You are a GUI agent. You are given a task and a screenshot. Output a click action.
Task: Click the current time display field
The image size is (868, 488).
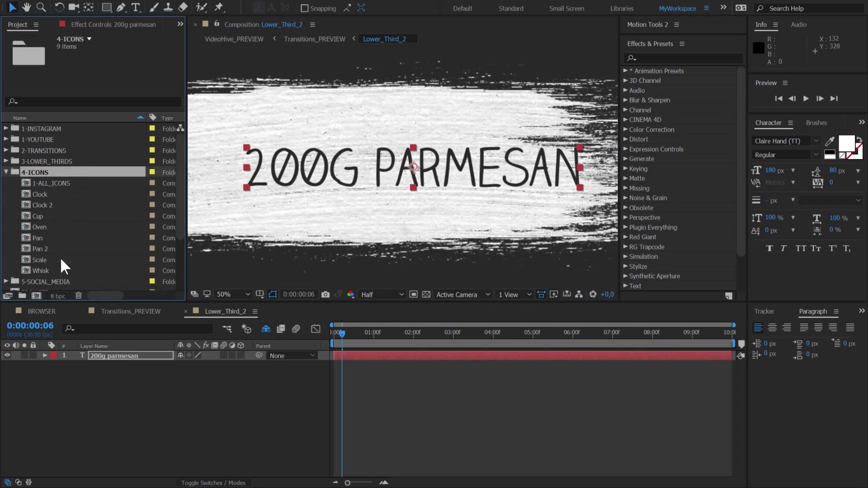[29, 325]
